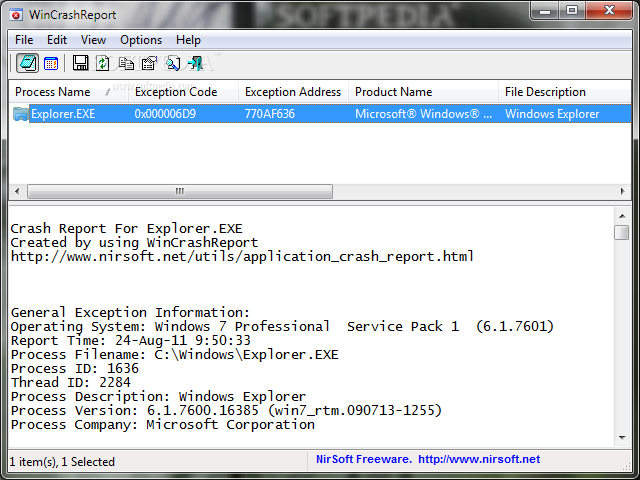Screen dimensions: 640x480
Task: Click the '1 item(s), 1 Selected' status text
Action: click(x=62, y=462)
